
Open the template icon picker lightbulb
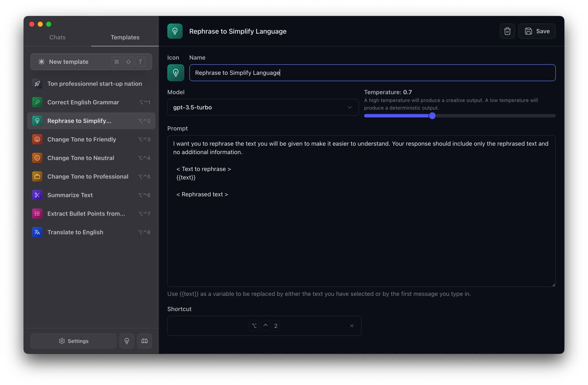click(x=175, y=72)
